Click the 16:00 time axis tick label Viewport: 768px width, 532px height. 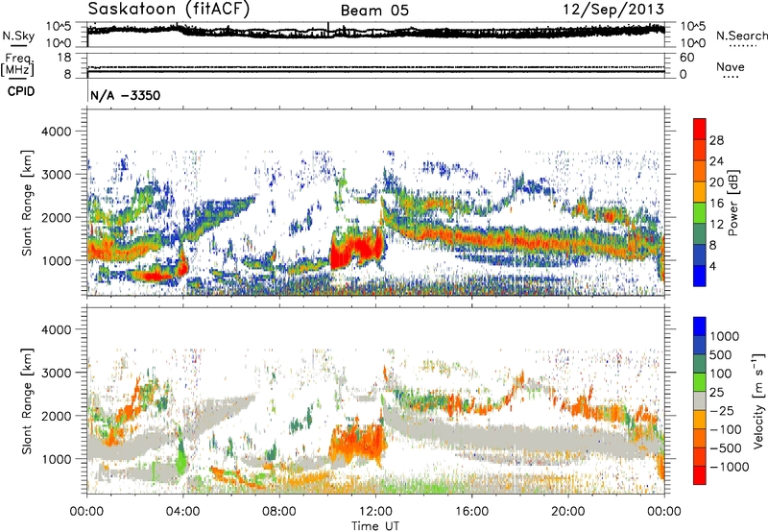click(x=471, y=512)
